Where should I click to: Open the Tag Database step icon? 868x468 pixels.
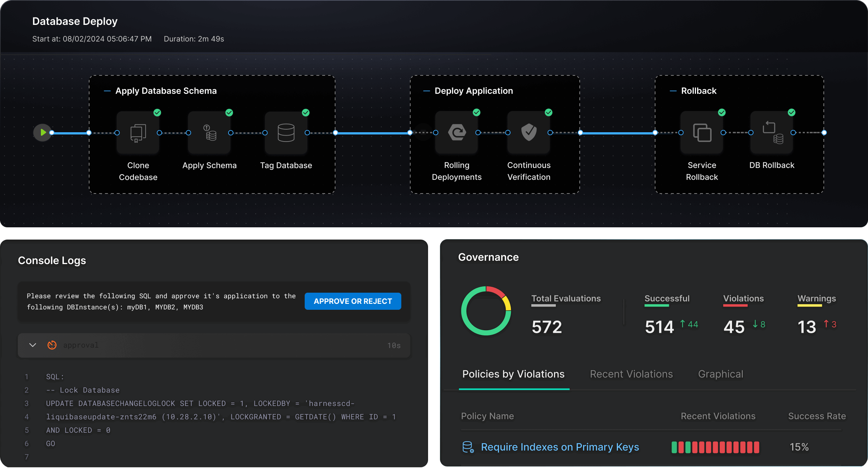click(x=286, y=133)
